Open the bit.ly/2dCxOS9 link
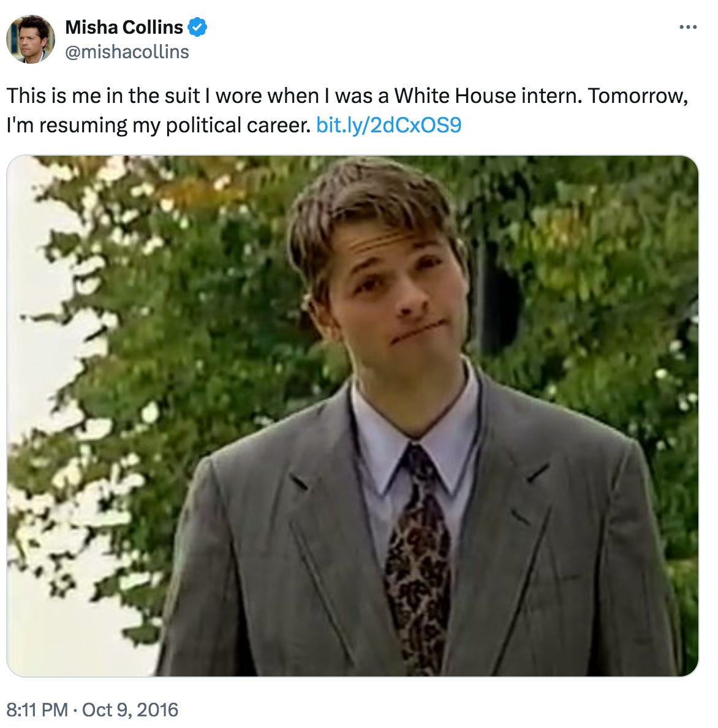This screenshot has height=728, width=718. [388, 125]
